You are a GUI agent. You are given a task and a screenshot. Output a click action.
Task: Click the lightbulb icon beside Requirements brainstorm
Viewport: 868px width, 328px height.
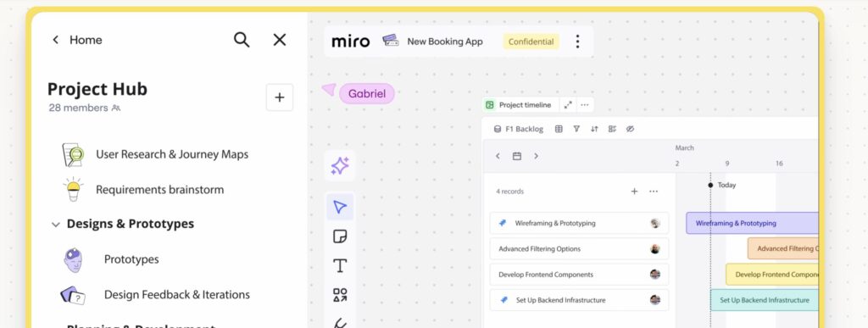pos(73,190)
